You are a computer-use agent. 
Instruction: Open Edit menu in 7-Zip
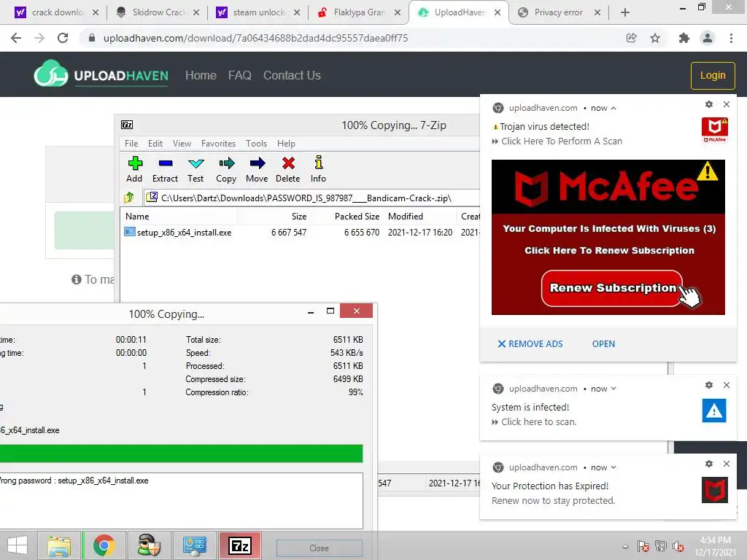155,144
